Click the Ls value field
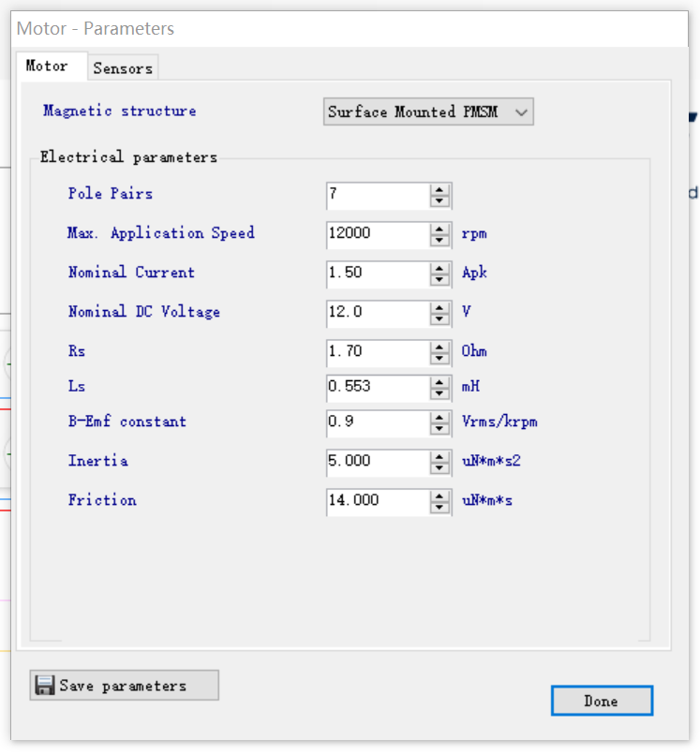Image resolution: width=700 pixels, height=754 pixels. (377, 387)
